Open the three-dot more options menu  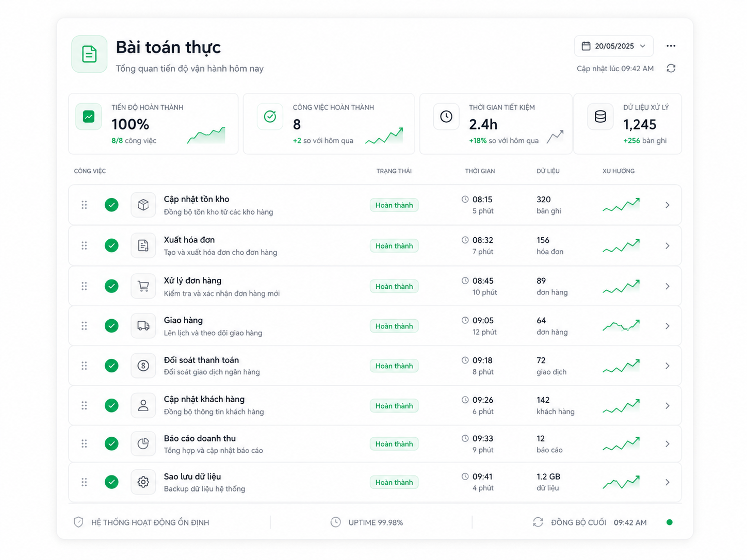tap(671, 46)
